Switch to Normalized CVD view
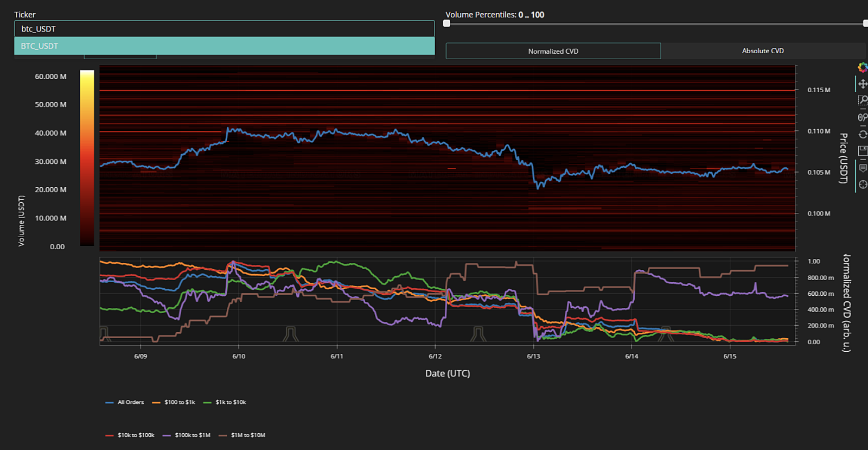The height and width of the screenshot is (450, 868). (x=553, y=51)
